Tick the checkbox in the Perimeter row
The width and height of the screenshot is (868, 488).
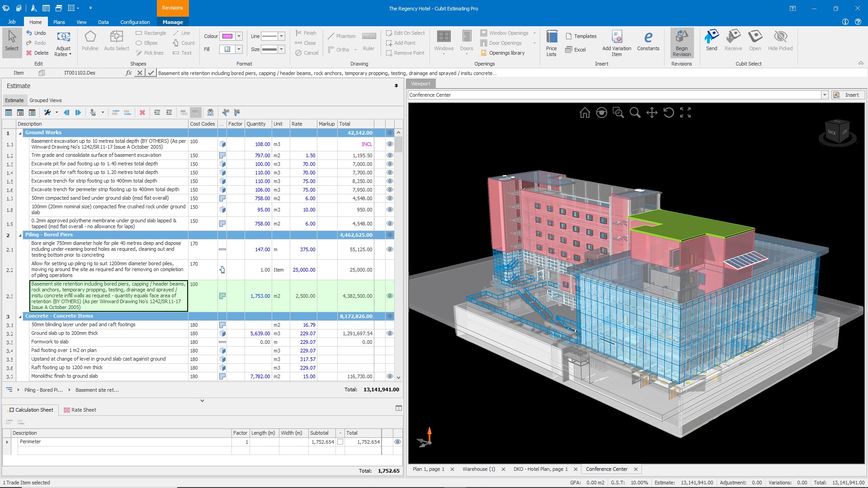click(x=340, y=442)
